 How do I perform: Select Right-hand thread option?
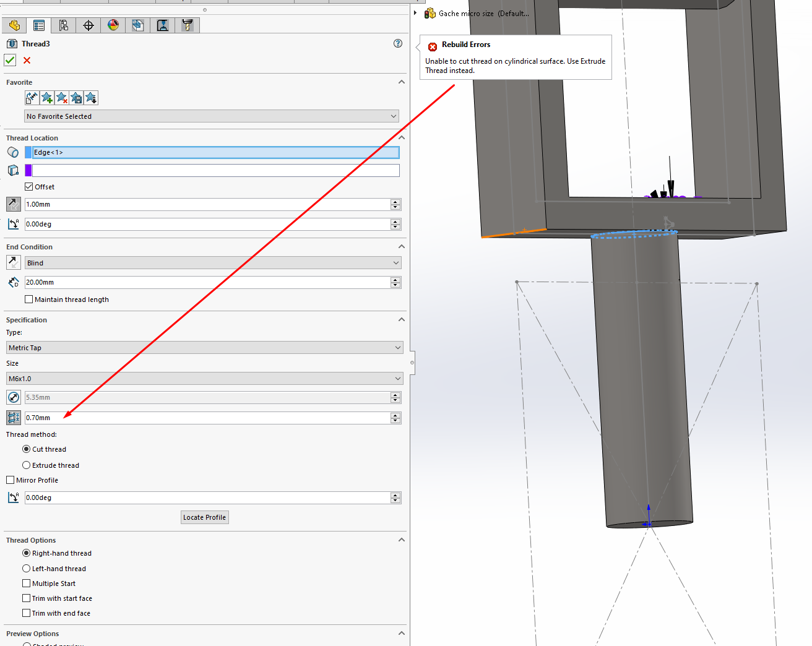click(26, 553)
